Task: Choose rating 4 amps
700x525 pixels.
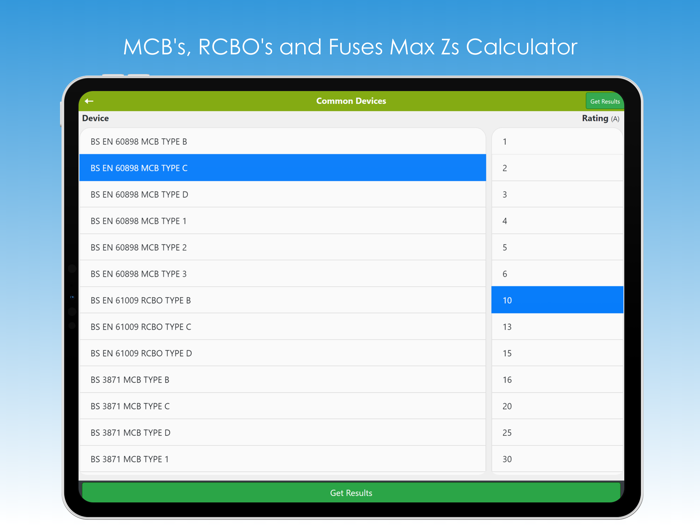Action: click(x=557, y=221)
